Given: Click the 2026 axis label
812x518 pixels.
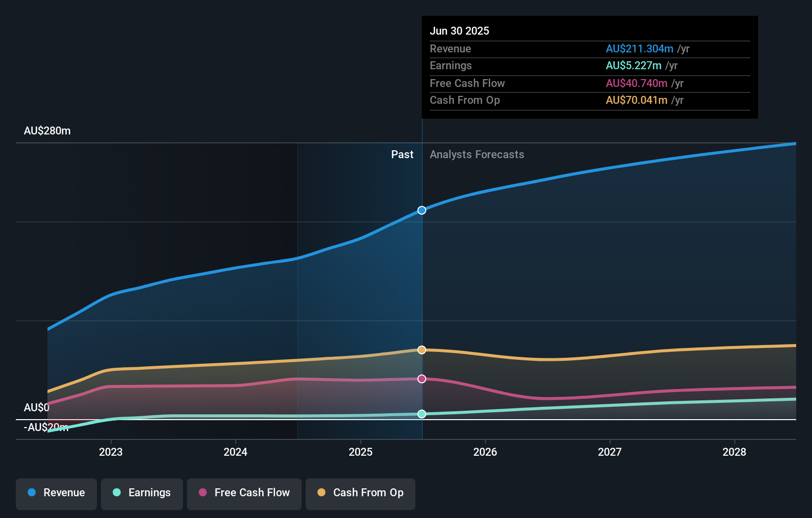Looking at the screenshot, I should pos(486,452).
